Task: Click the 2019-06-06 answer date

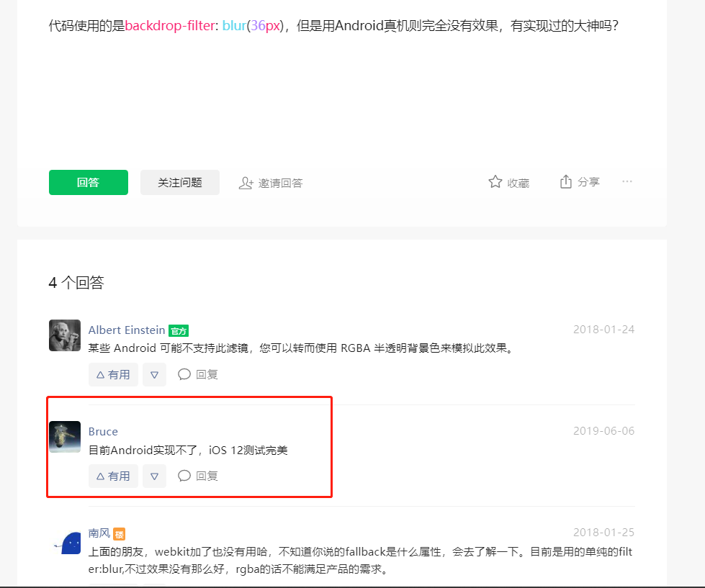Action: [x=604, y=431]
